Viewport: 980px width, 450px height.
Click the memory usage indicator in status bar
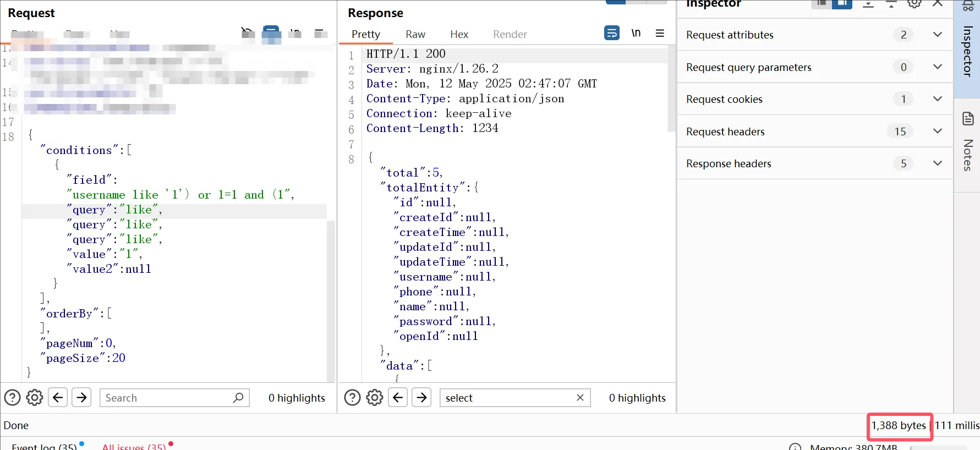(853, 447)
